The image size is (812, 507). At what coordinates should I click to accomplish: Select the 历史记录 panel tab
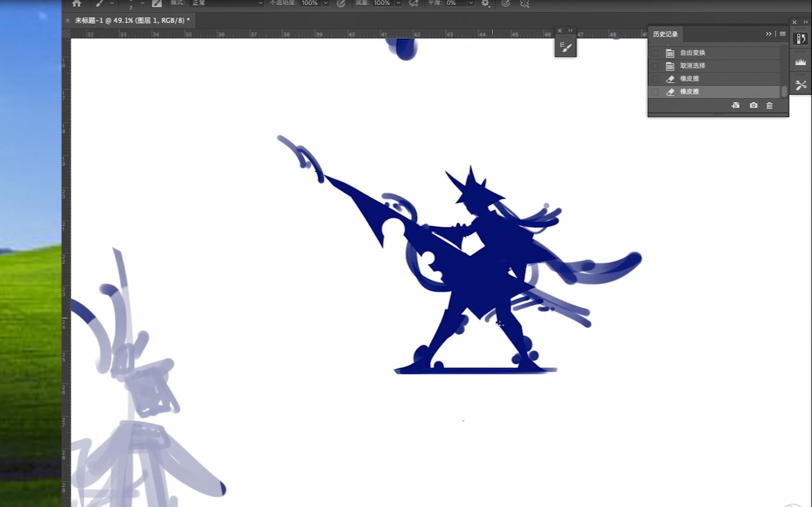(665, 34)
